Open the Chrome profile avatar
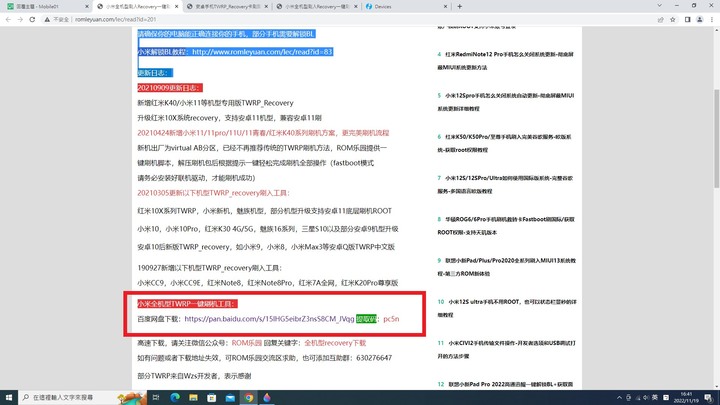 point(700,20)
